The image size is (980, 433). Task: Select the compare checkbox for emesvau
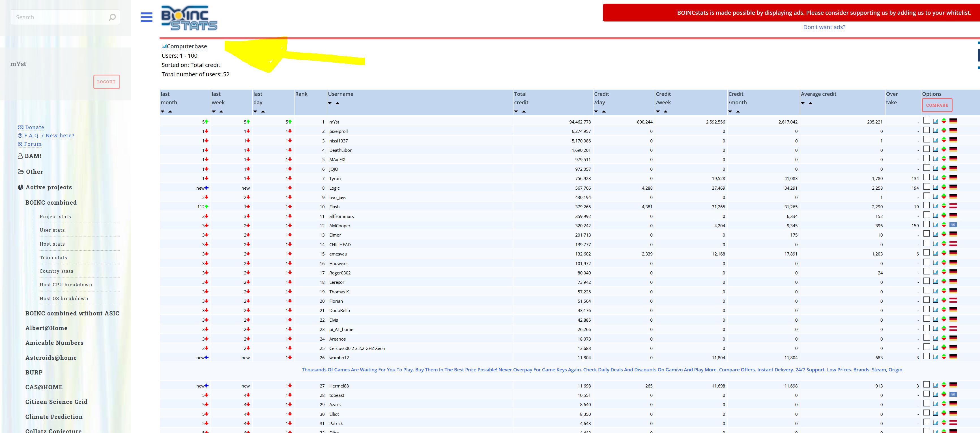tap(926, 253)
